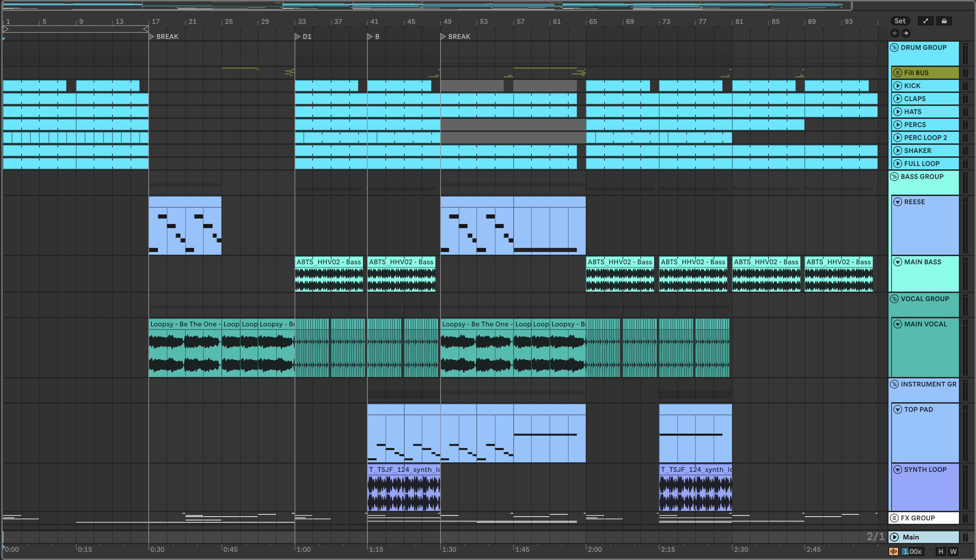Toggle the W optimize width button
The height and width of the screenshot is (560, 976).
coord(953,551)
